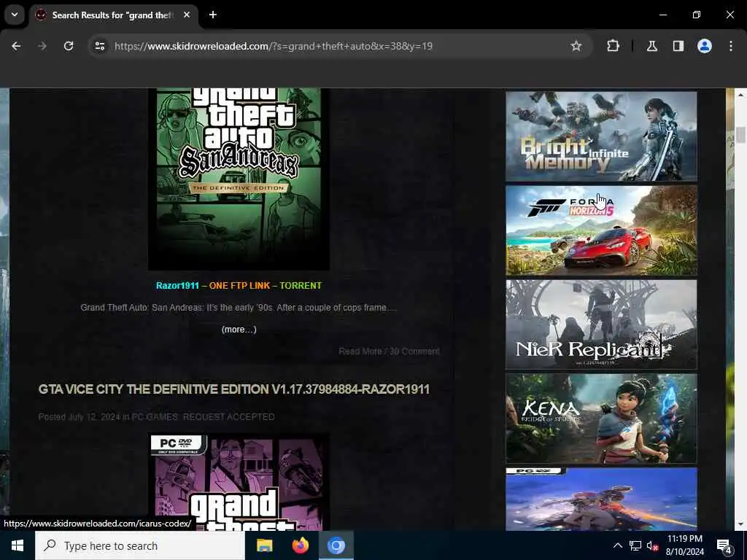This screenshot has height=560, width=747.
Task: Open the browser extensions menu
Action: (x=613, y=46)
